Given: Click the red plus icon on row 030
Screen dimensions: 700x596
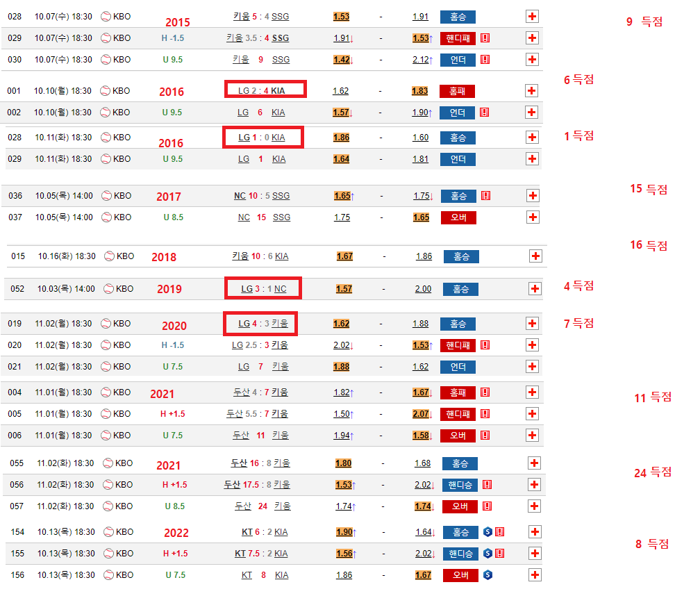Looking at the screenshot, I should coord(533,60).
